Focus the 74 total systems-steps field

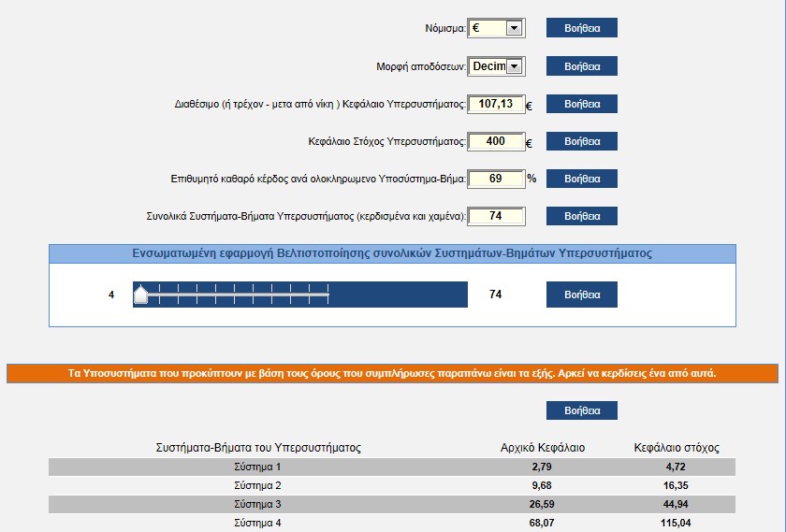(496, 216)
